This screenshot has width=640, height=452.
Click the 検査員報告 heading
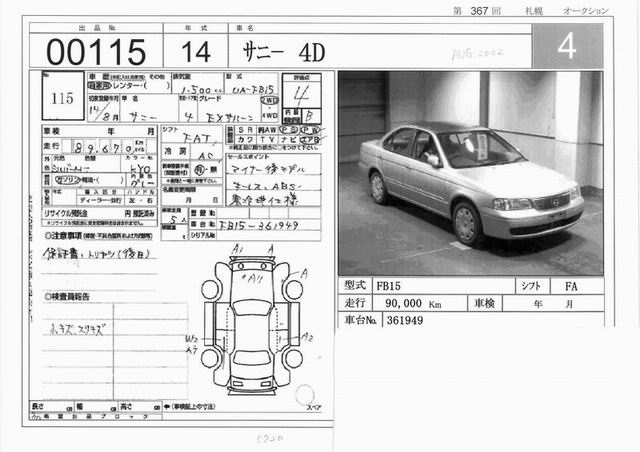(67, 296)
